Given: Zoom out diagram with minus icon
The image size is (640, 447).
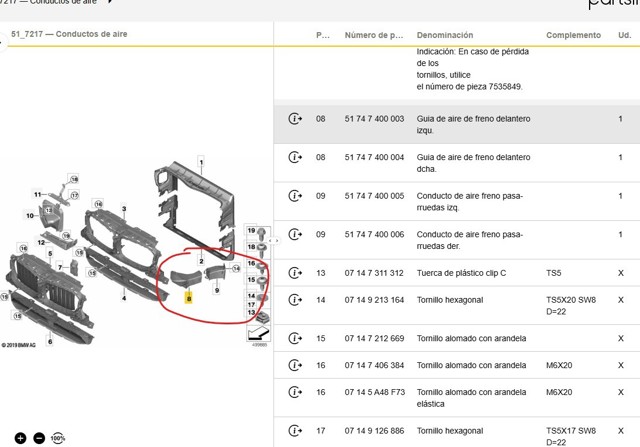Looking at the screenshot, I should pos(39,438).
